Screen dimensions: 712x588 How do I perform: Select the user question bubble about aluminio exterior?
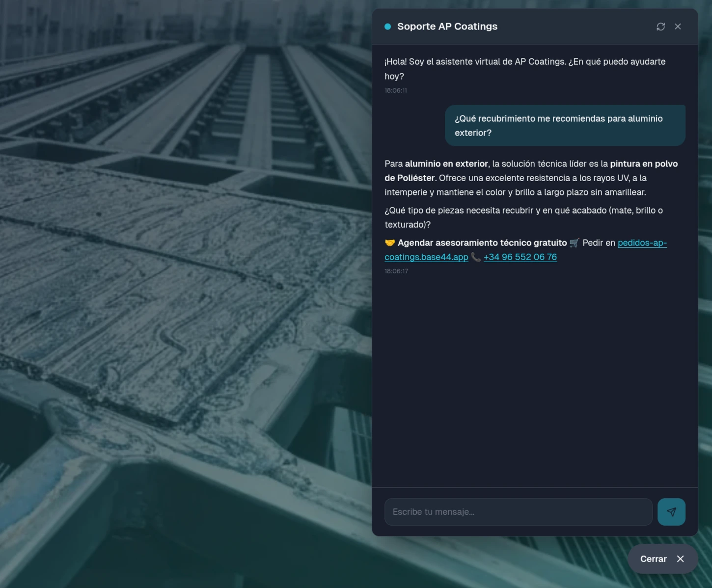565,125
